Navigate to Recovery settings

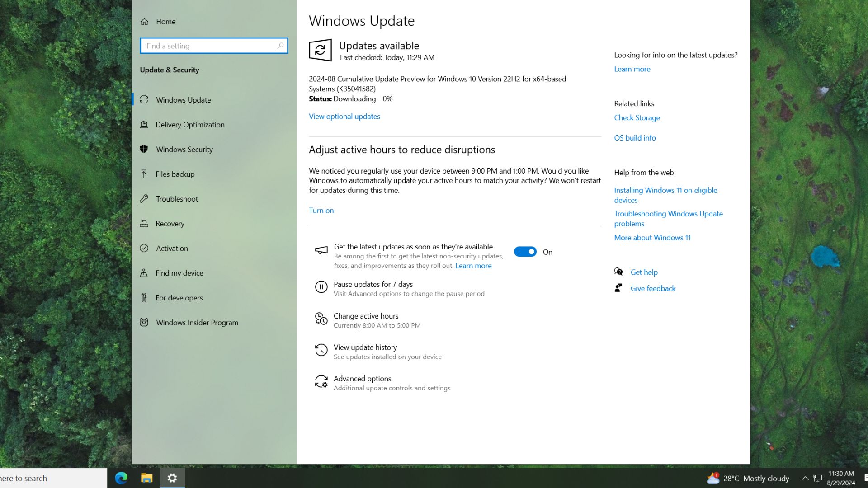(x=214, y=223)
